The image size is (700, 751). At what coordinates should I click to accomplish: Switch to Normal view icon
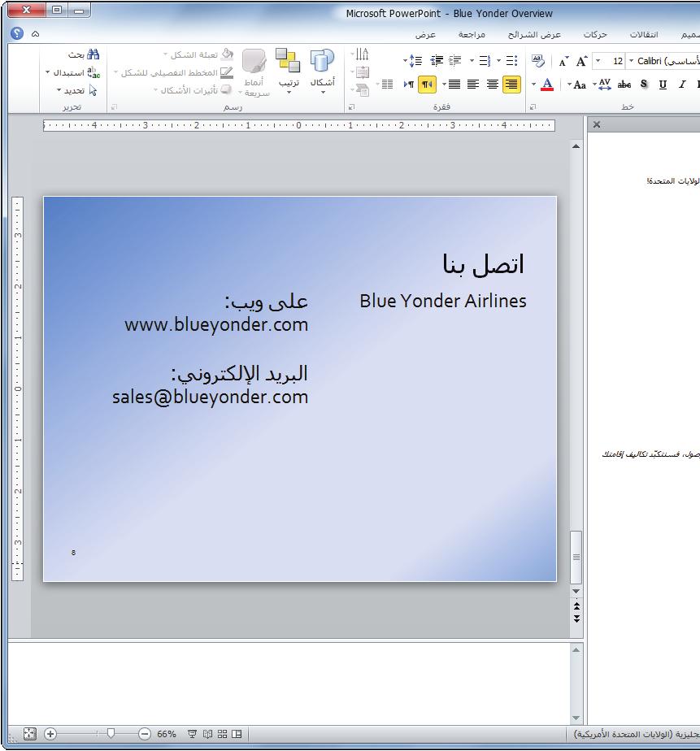[237, 734]
